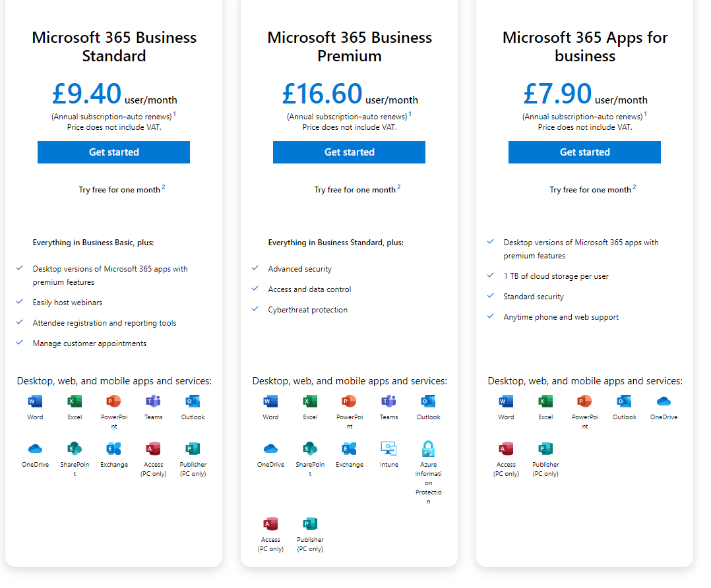711x588 pixels.
Task: Click the Publisher icon in Business Premium
Action: click(x=310, y=524)
